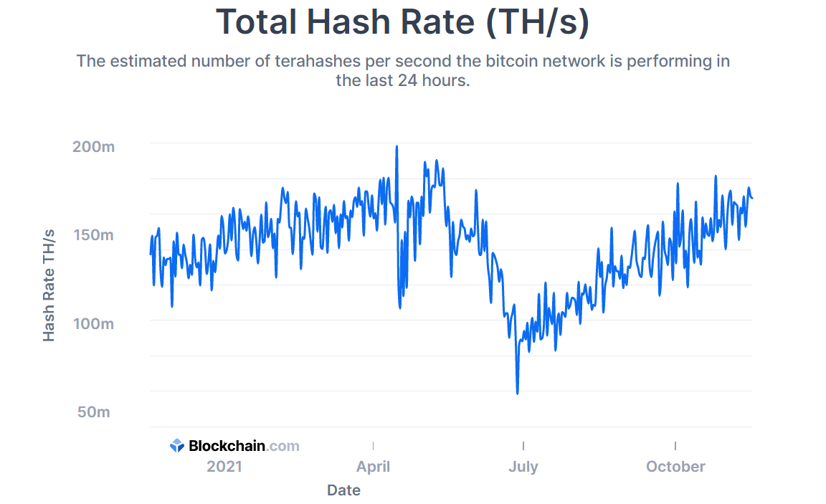Viewport: 826px width, 504px height.
Task: Click the line's rightmost end point
Action: [x=751, y=198]
